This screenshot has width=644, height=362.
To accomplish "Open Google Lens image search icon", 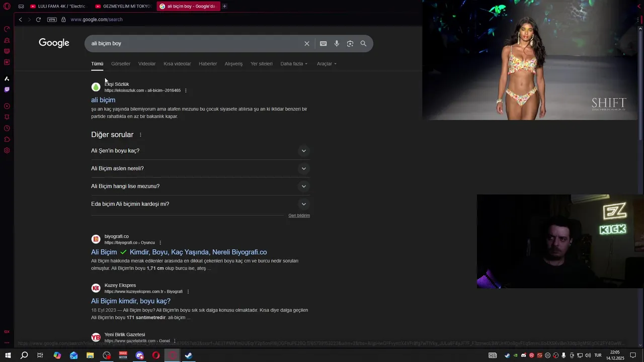I will click(x=350, y=44).
